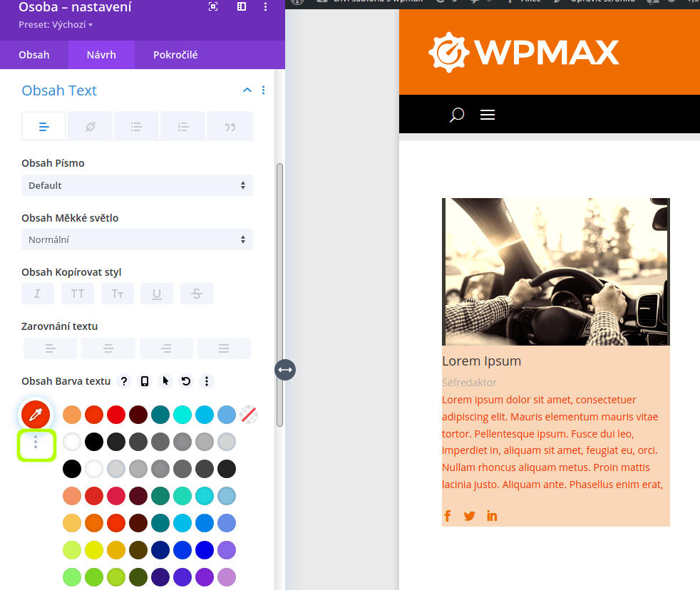
Task: Align text to the center
Action: (x=108, y=348)
